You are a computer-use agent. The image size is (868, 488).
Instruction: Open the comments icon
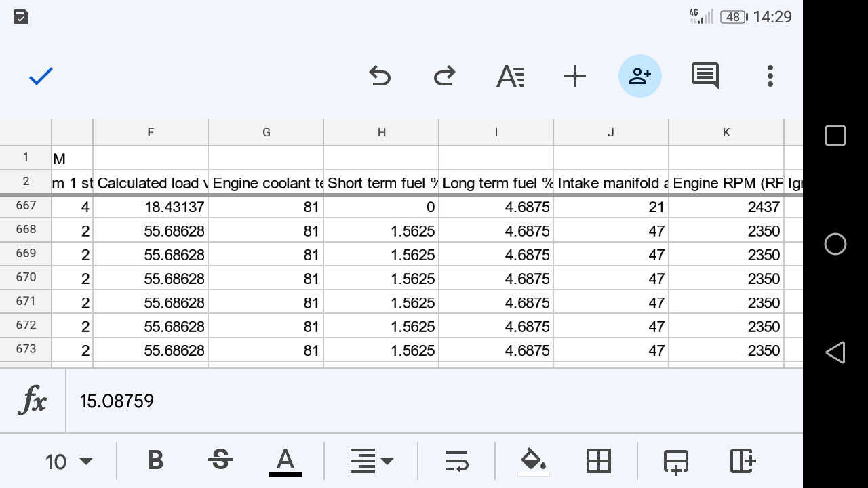pyautogui.click(x=705, y=76)
